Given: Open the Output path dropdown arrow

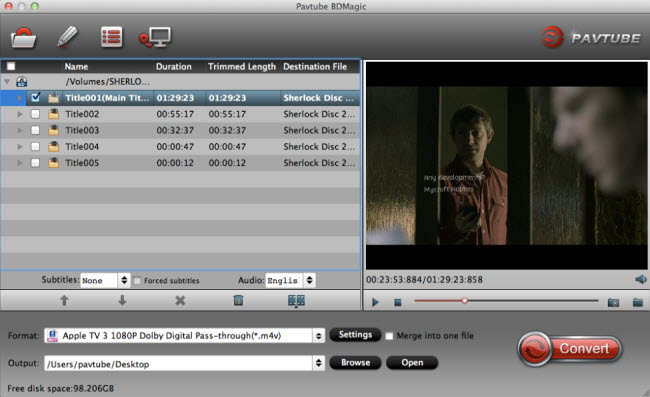Looking at the screenshot, I should tap(318, 363).
